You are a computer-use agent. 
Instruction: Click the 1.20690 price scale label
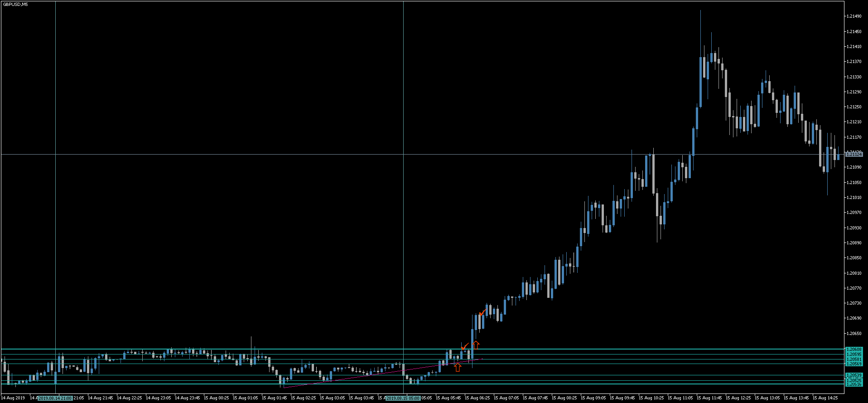coord(854,318)
